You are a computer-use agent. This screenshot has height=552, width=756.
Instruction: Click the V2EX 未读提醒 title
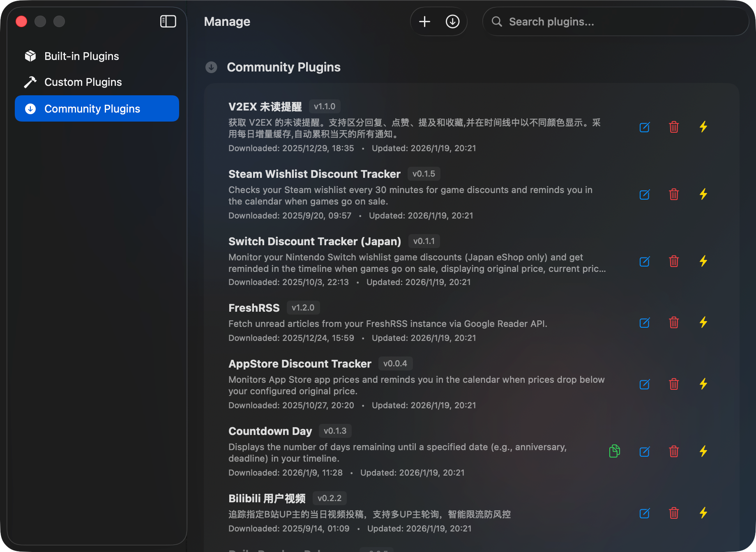pos(265,107)
